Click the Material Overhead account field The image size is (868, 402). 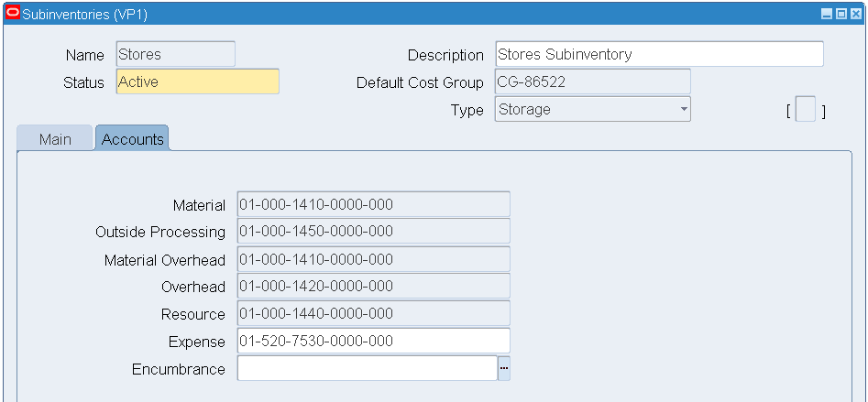tap(374, 259)
